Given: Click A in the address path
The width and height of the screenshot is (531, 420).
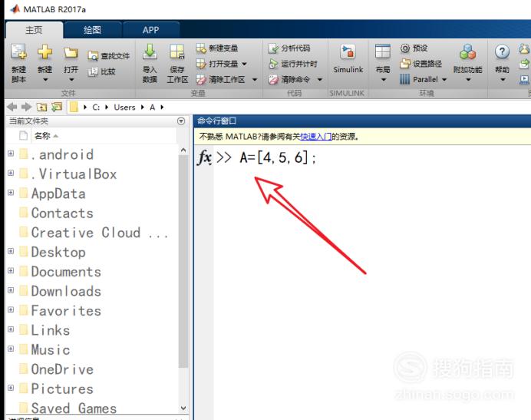Looking at the screenshot, I should (x=153, y=107).
